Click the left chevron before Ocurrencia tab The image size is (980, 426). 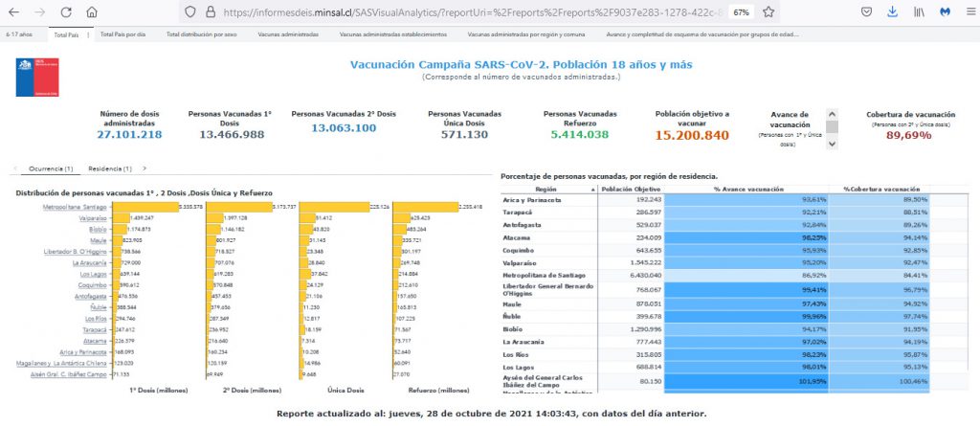pyautogui.click(x=15, y=168)
